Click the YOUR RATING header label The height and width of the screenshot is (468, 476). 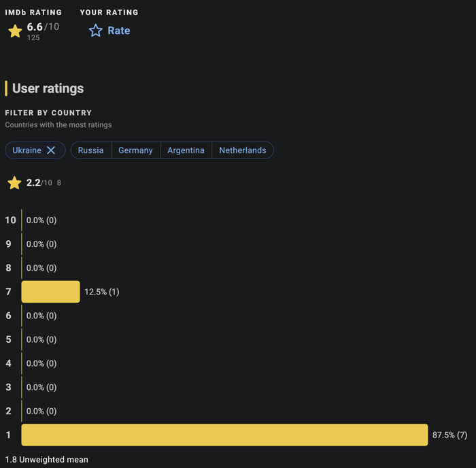[109, 12]
